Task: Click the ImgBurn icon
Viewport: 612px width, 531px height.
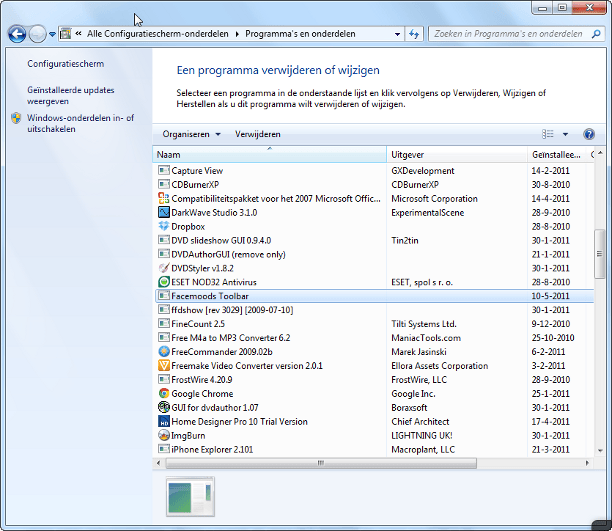Action: pos(164,435)
